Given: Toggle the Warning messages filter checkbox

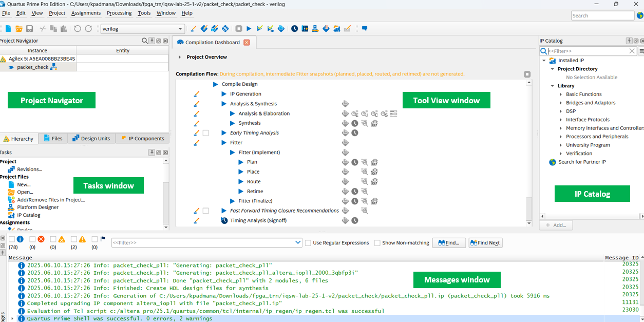Looking at the screenshot, I should pos(74,239).
